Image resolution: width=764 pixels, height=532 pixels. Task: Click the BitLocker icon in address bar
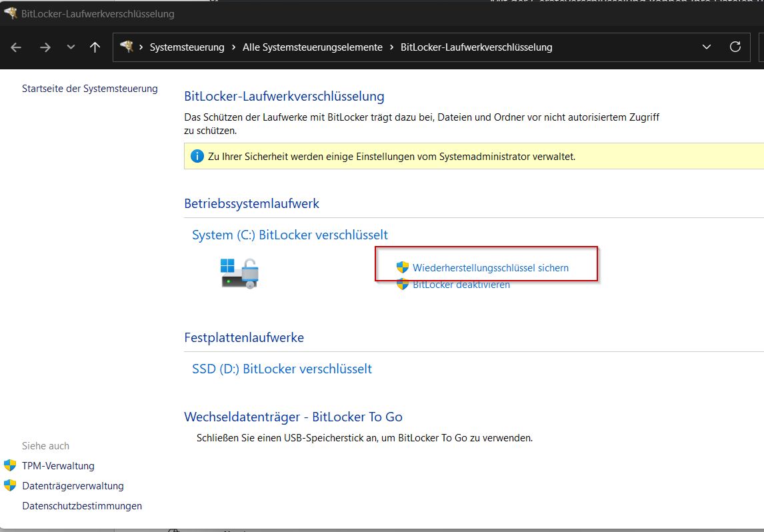(127, 47)
